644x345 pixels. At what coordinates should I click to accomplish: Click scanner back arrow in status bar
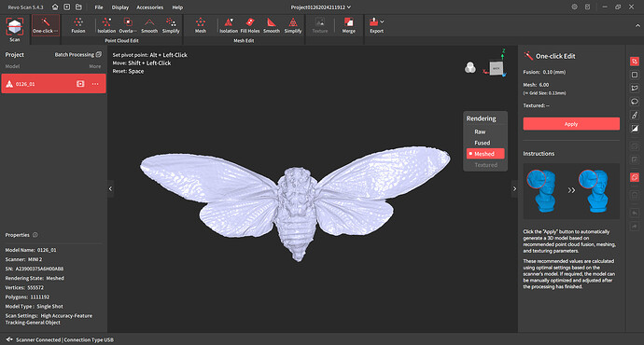pyautogui.click(x=9, y=339)
